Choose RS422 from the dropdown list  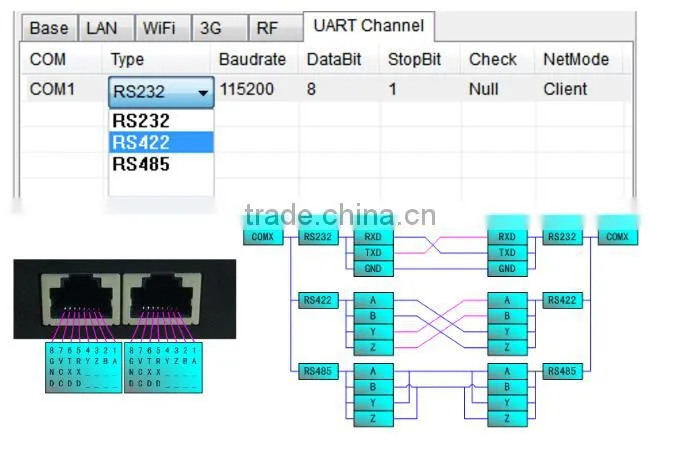click(161, 142)
